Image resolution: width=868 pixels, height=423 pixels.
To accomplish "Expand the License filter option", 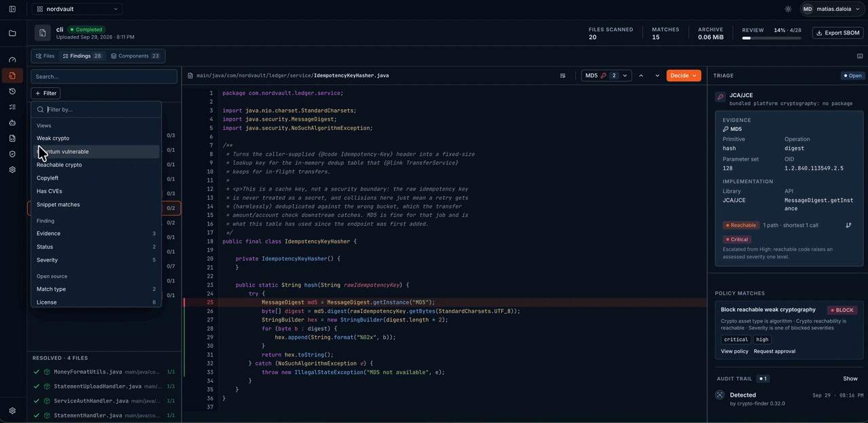I will pos(96,302).
